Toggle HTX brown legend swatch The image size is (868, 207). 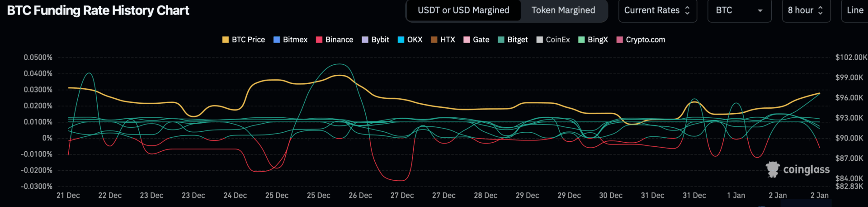tap(434, 40)
